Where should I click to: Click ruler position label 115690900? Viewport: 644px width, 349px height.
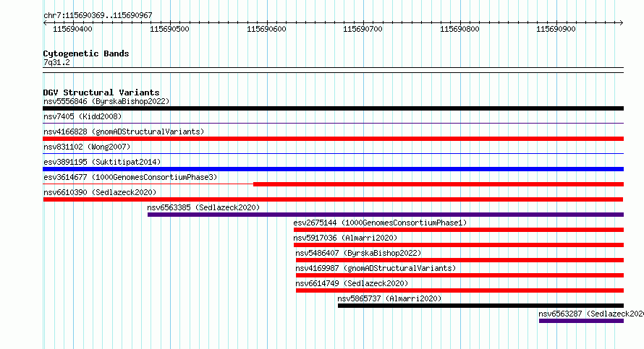[556, 29]
